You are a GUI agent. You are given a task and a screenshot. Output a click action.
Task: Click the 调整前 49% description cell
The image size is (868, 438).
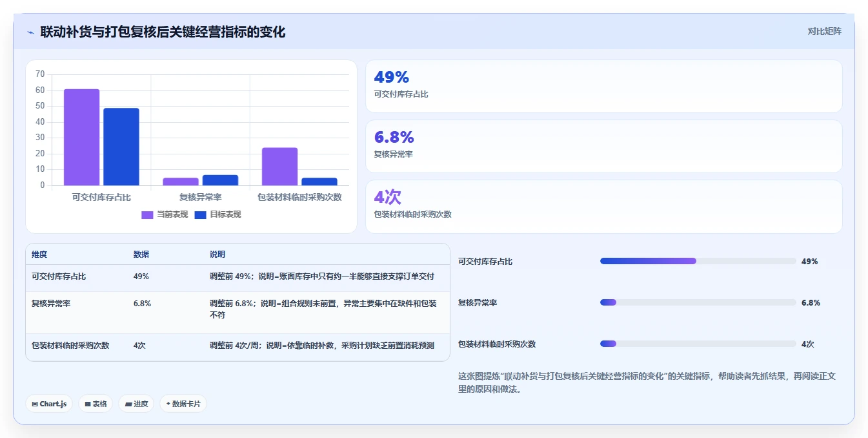[x=322, y=276]
